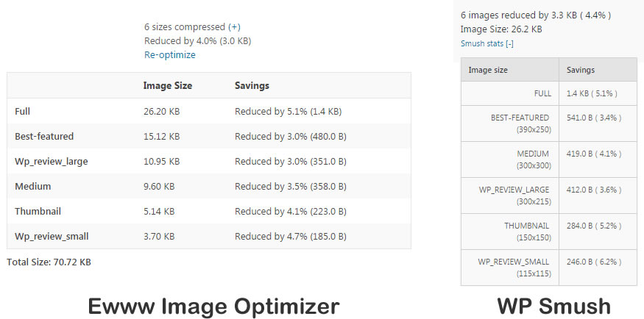Click the Medium row in Ewww table
This screenshot has width=644, height=319.
point(209,187)
